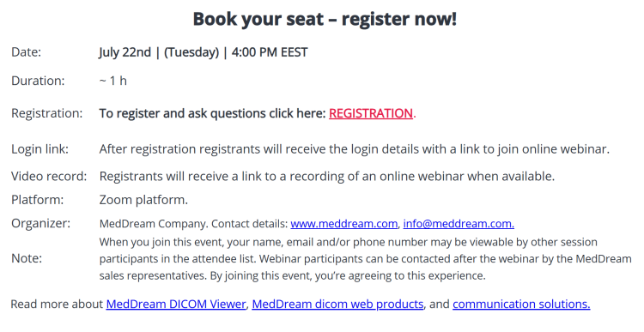Click the 'Login link:' label
This screenshot has width=644, height=332.
tap(39, 149)
